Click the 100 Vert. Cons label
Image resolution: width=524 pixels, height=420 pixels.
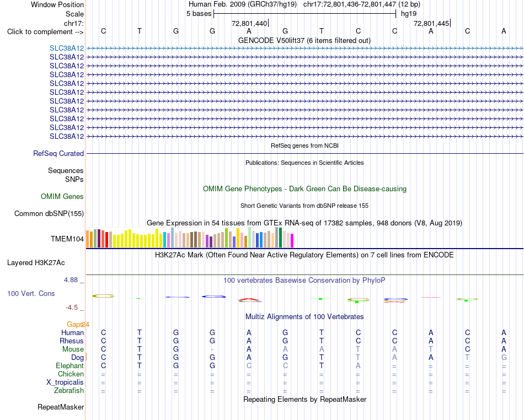point(31,293)
